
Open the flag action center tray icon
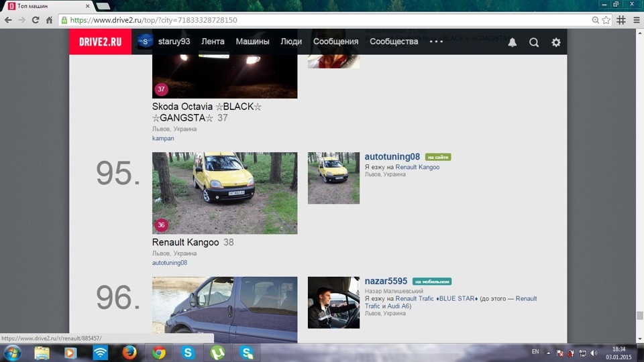[x=559, y=353]
